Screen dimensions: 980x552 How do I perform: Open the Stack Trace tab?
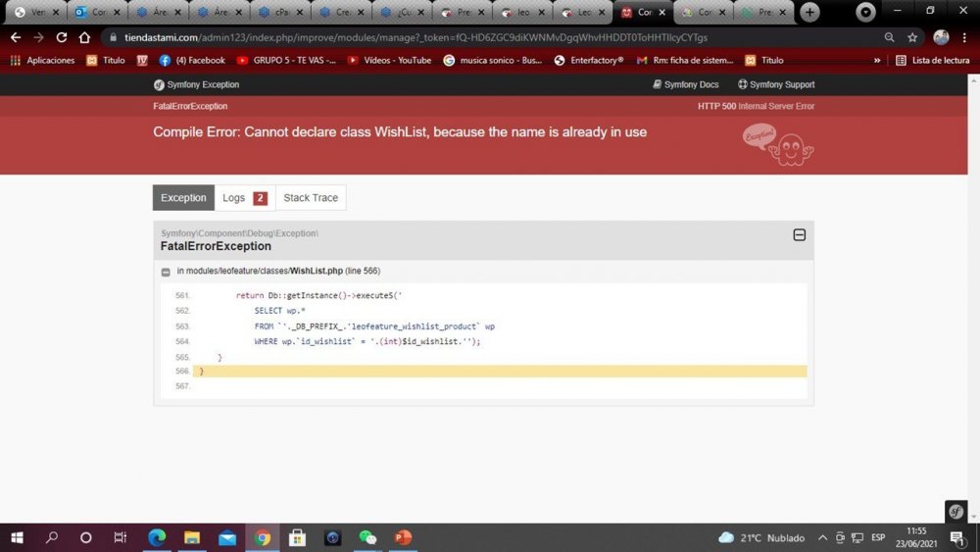pyautogui.click(x=311, y=197)
